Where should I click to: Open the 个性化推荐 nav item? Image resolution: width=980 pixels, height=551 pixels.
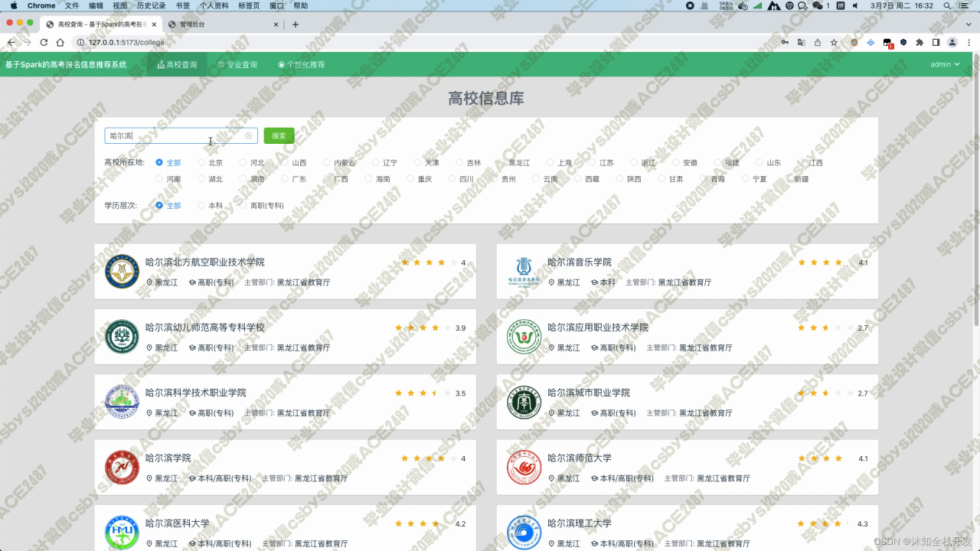pyautogui.click(x=302, y=65)
